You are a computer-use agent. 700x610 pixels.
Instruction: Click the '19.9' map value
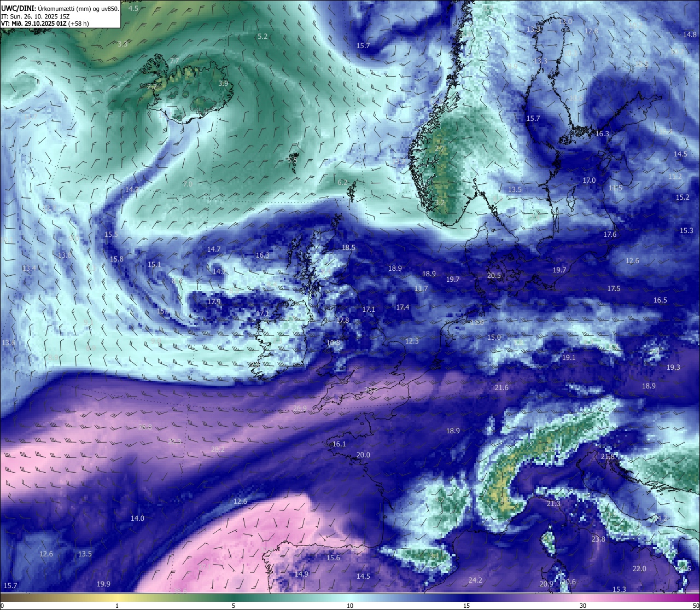103,584
